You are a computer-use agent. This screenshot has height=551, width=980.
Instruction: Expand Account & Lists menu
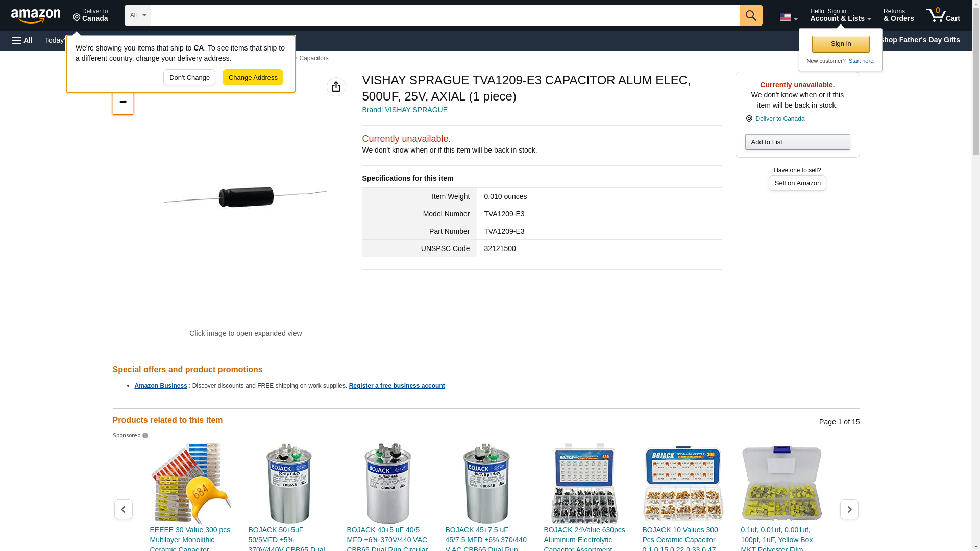coord(840,15)
